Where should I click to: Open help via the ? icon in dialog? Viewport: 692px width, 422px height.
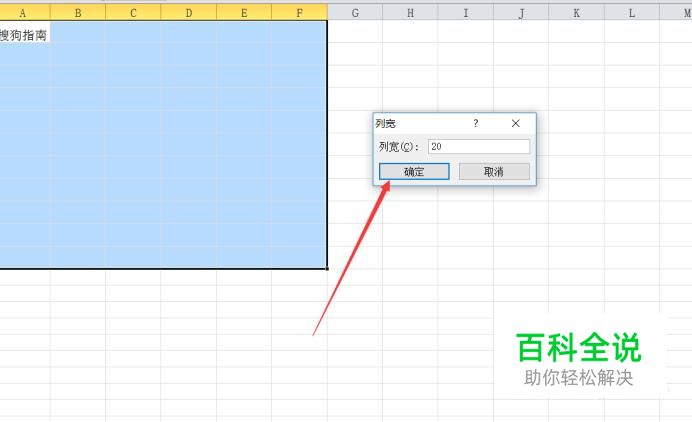[x=475, y=123]
